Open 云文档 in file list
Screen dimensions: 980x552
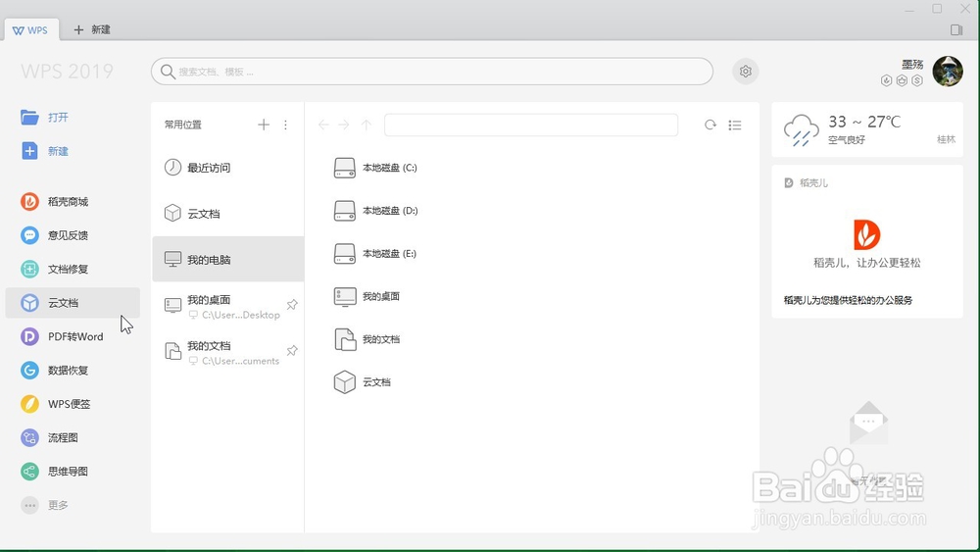point(363,382)
